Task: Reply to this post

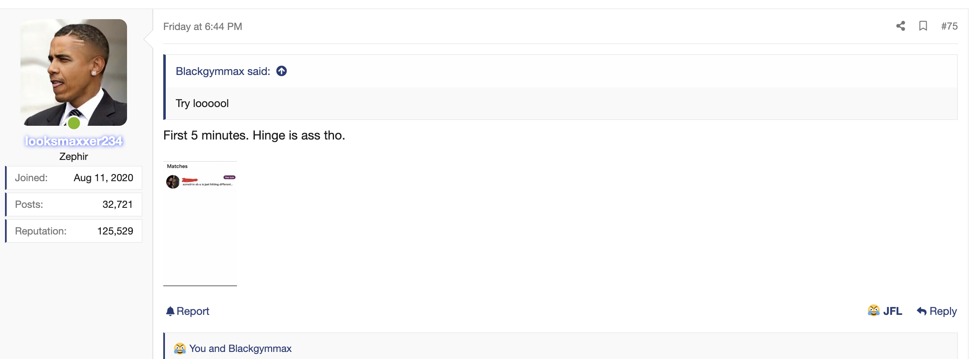Action: (937, 311)
